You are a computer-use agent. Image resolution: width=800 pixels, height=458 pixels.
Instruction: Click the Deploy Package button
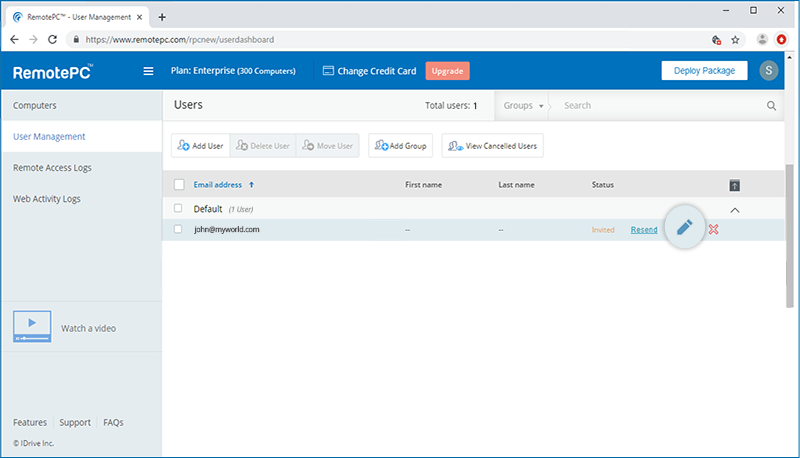(x=704, y=71)
